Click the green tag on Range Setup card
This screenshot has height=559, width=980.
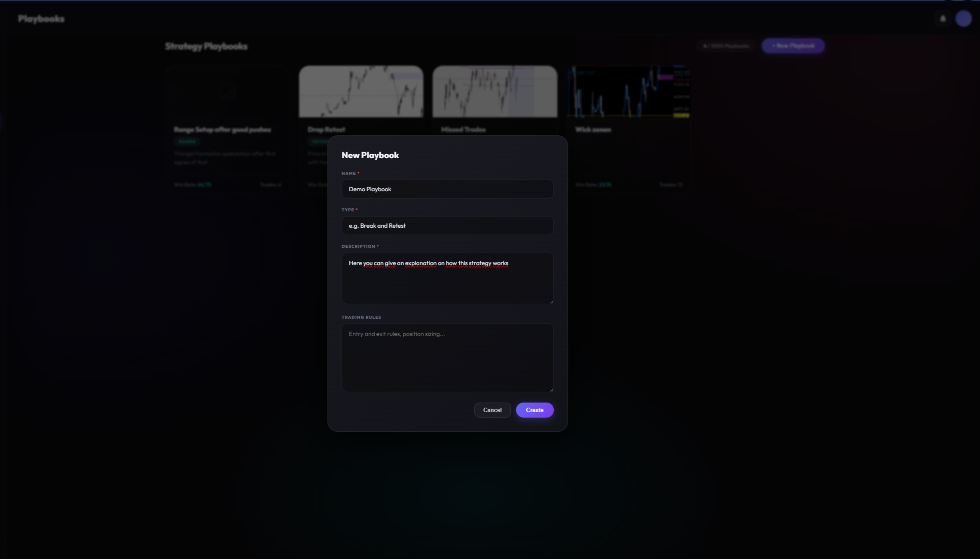coord(187,141)
